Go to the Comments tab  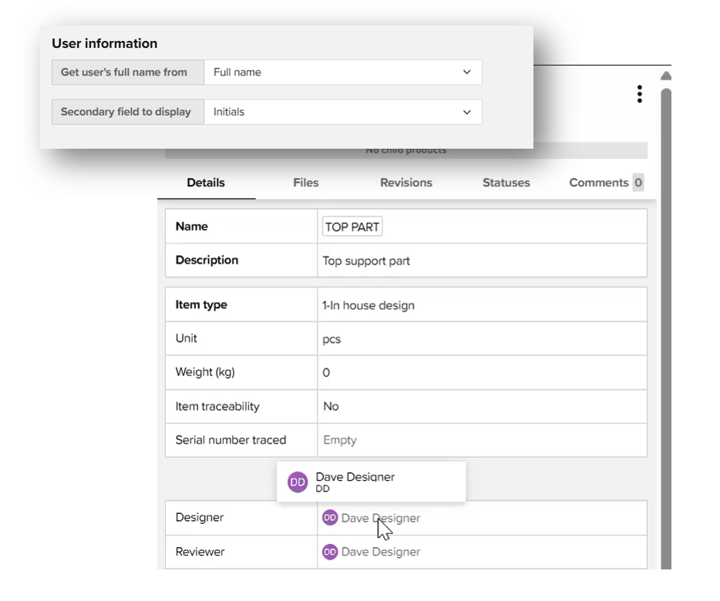(598, 183)
